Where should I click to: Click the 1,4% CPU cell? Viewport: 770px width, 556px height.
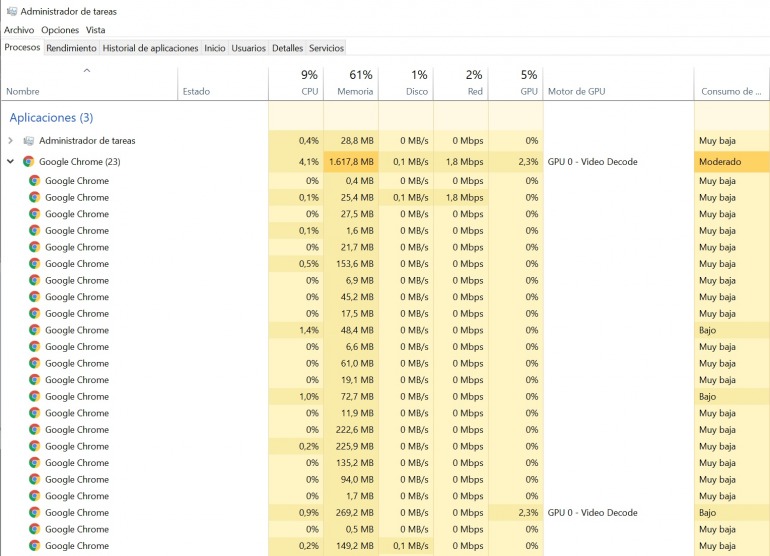[x=296, y=330]
